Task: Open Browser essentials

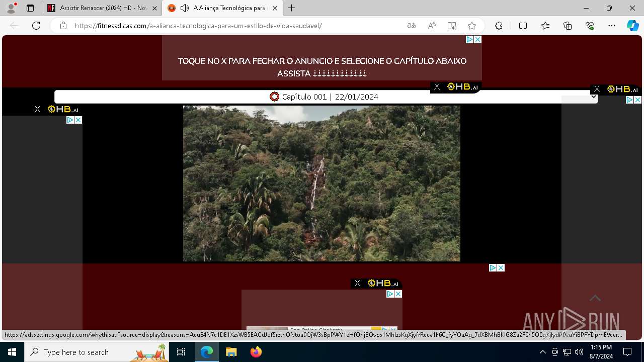Action: click(590, 26)
